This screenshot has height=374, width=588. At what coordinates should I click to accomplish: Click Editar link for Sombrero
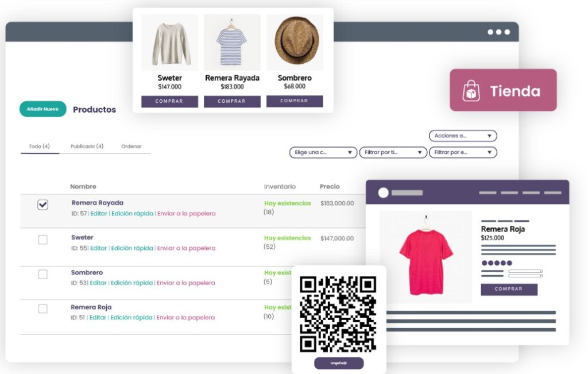point(98,283)
